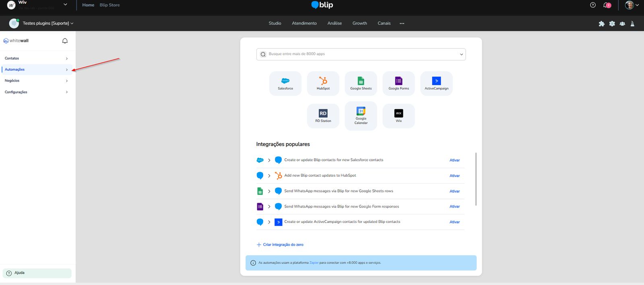Click the whitewall logo in the sidebar
Viewport: 644px width, 285px height.
click(x=16, y=41)
